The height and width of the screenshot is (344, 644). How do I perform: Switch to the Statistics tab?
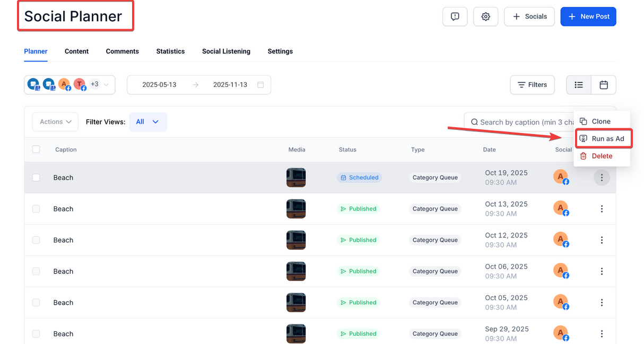170,51
